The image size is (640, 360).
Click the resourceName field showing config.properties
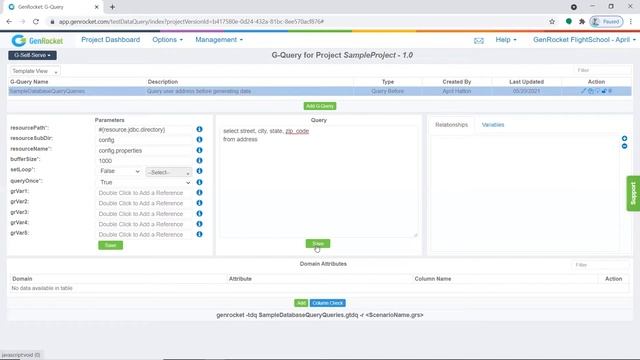pos(144,151)
